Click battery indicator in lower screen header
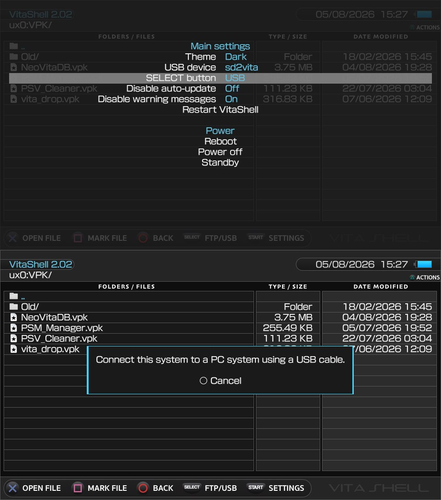 [424, 264]
